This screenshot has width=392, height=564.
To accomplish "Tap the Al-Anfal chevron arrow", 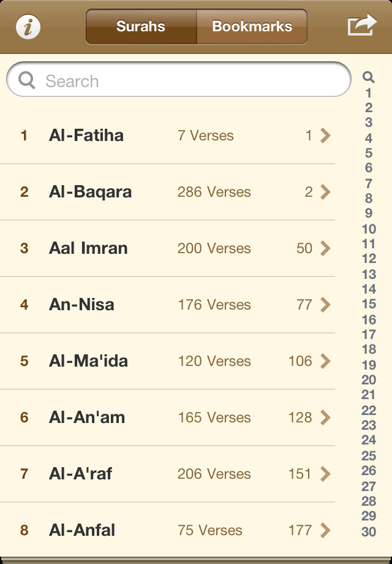I will (x=325, y=530).
